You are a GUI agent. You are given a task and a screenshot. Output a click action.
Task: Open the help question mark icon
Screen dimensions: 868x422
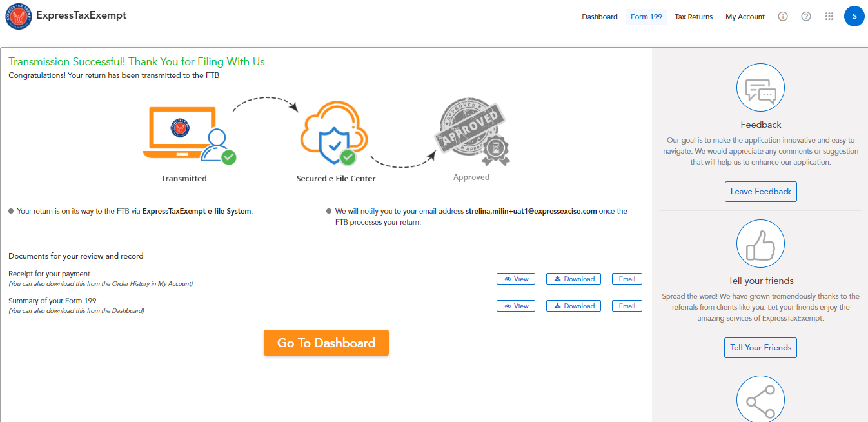pyautogui.click(x=806, y=17)
